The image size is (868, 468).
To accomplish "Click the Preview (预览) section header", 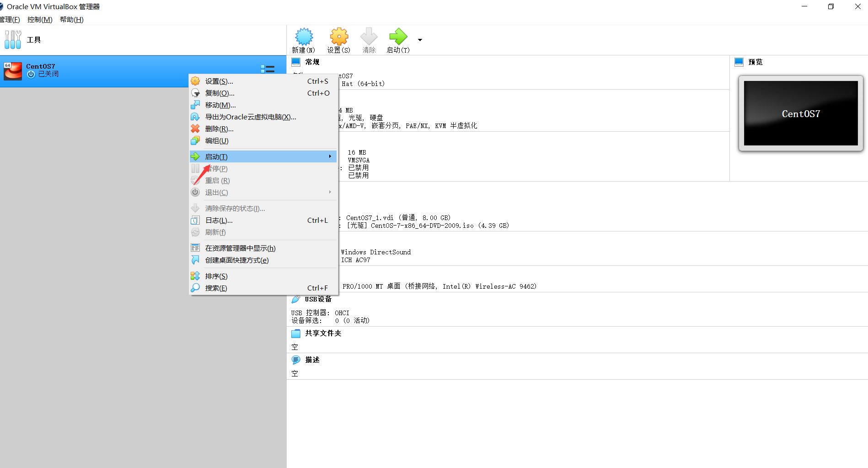I will coord(755,62).
